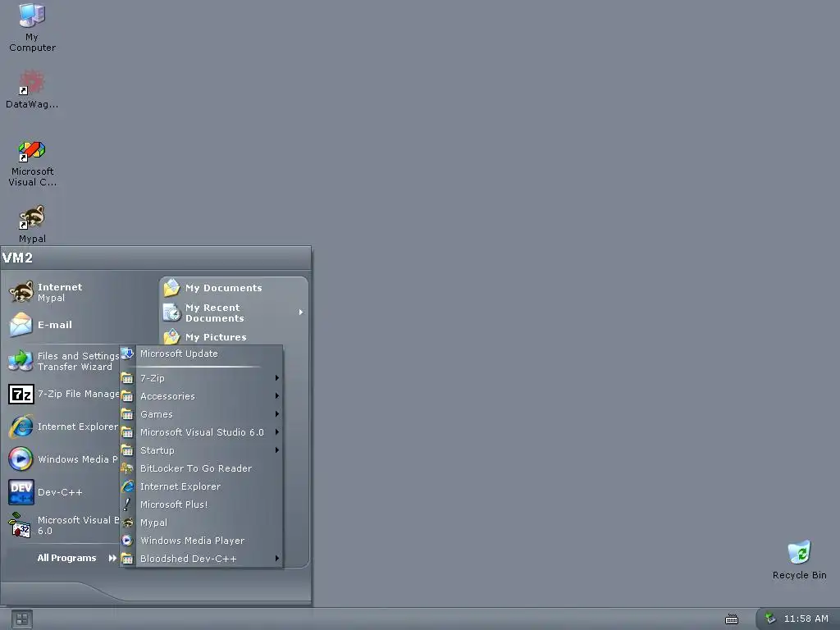Image resolution: width=840 pixels, height=630 pixels.
Task: Click All Programs
Action: pos(76,558)
